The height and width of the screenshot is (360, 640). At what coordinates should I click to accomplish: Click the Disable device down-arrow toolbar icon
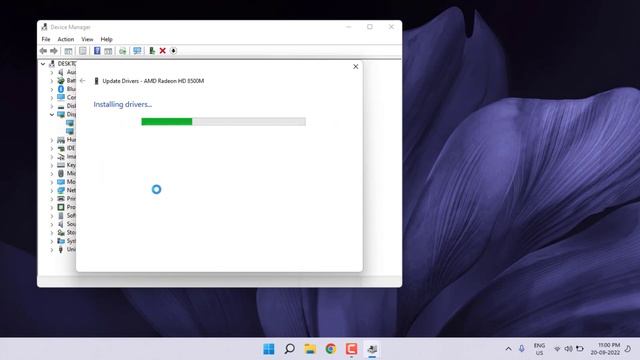coord(173,51)
